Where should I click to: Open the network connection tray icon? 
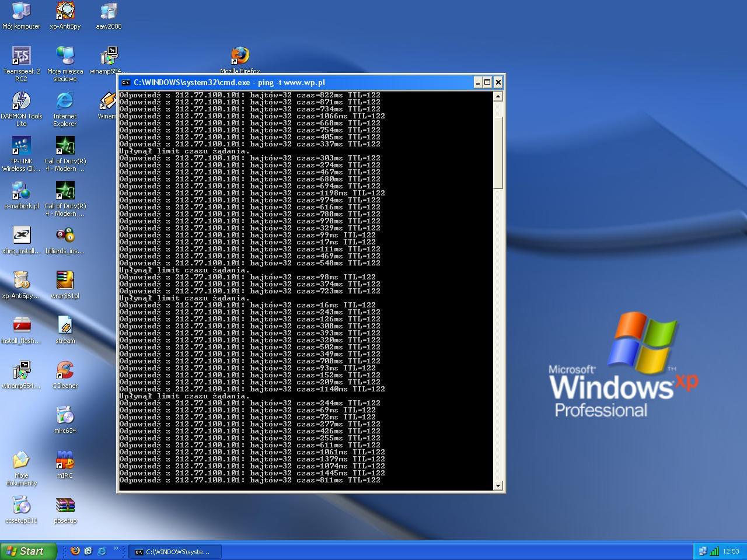pos(703,552)
